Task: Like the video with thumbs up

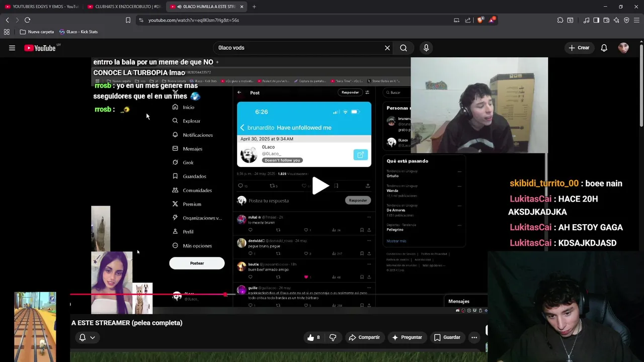Action: [314, 337]
